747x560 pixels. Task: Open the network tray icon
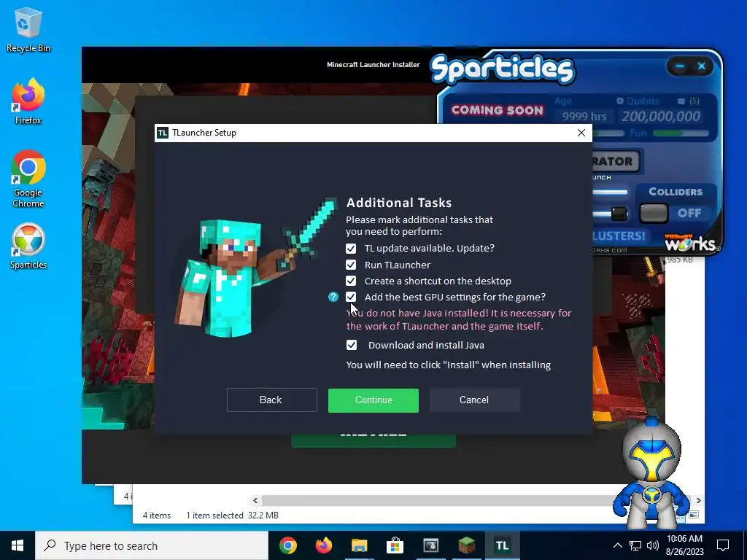pyautogui.click(x=635, y=545)
